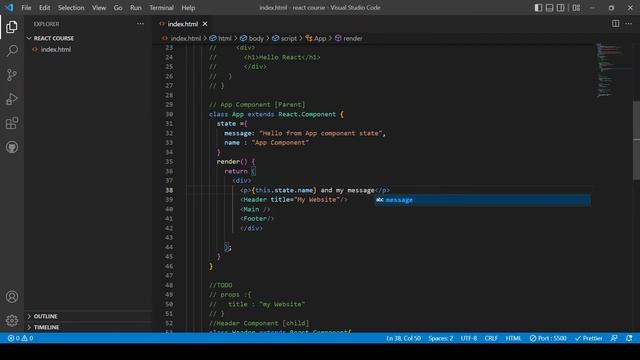Open the File menu

[x=26, y=8]
